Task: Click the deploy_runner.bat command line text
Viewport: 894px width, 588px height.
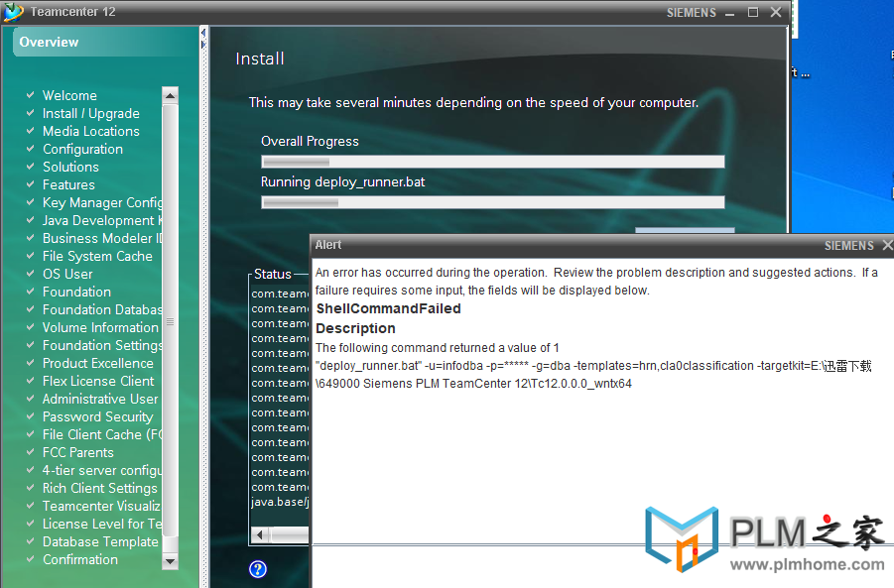Action: [x=593, y=375]
